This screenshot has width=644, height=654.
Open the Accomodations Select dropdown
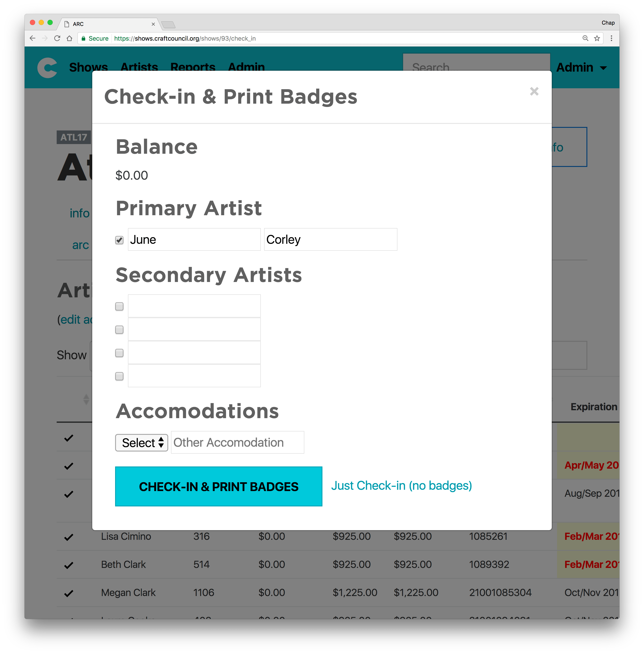[x=141, y=443]
